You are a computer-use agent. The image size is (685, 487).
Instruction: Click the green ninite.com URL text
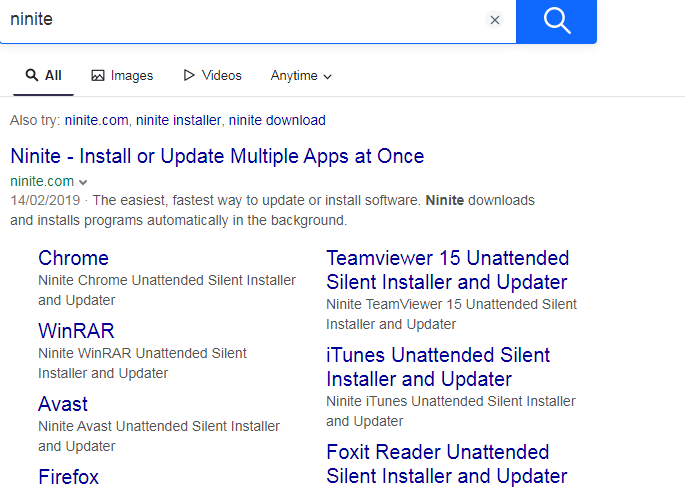coord(41,181)
